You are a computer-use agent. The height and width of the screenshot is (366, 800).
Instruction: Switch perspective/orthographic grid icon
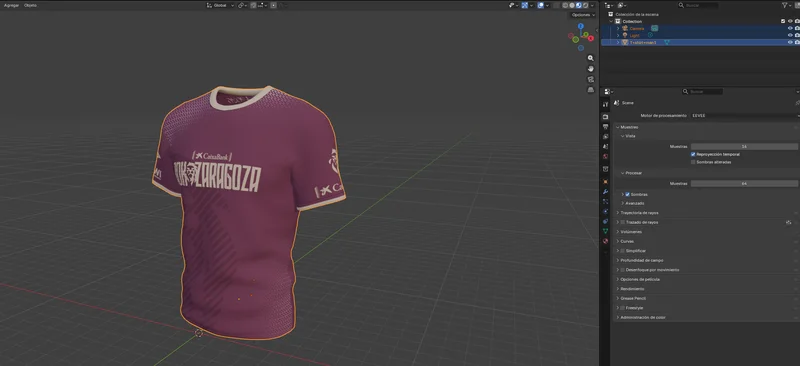click(590, 89)
